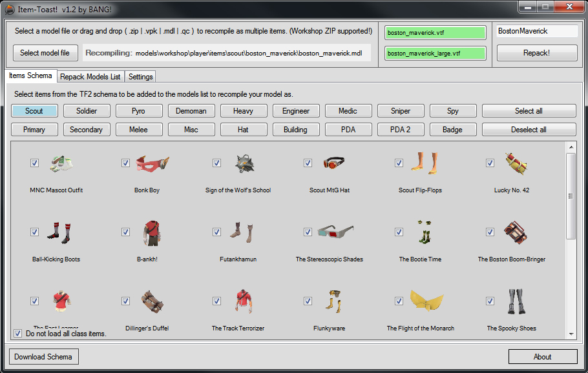Filter items by Spy class

[453, 111]
